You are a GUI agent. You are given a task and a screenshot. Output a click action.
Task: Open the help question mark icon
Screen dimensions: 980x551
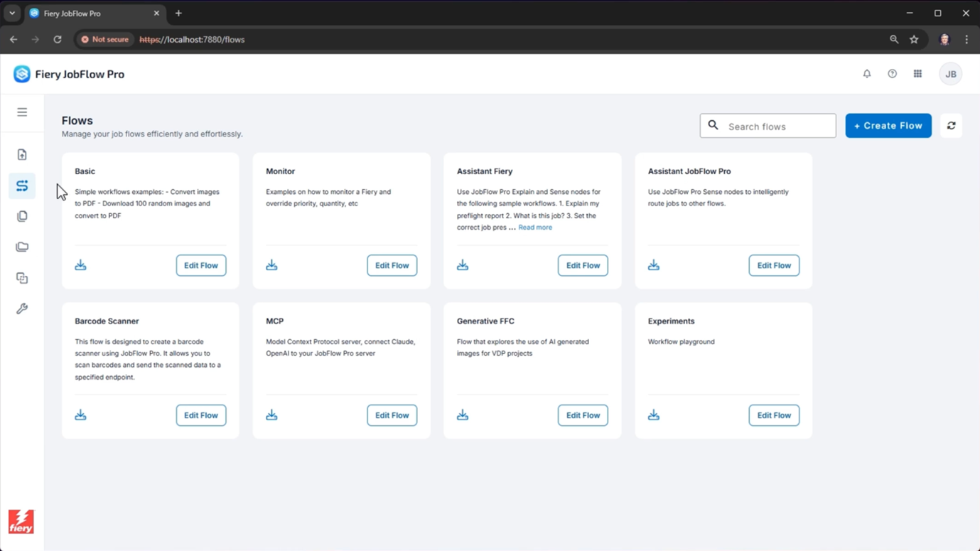click(892, 74)
